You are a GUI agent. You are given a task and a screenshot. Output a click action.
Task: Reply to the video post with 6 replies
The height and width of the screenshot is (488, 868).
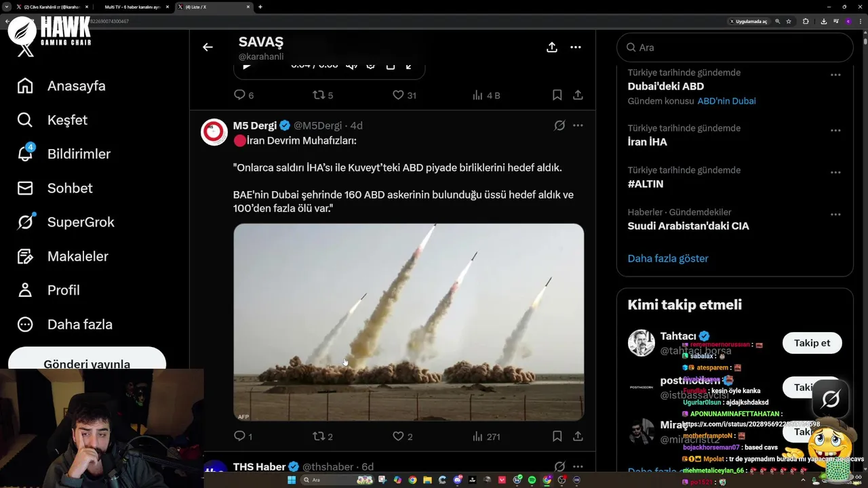click(243, 96)
